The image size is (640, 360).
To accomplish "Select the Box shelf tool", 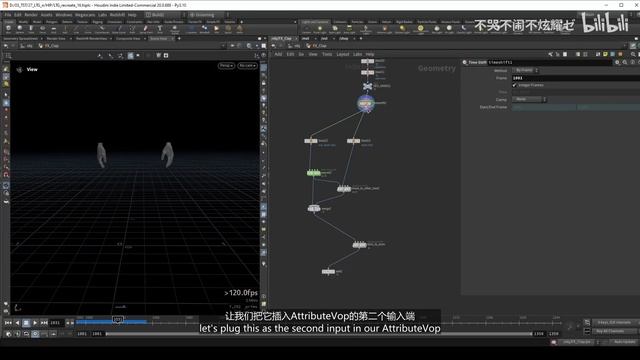I will coord(8,29).
